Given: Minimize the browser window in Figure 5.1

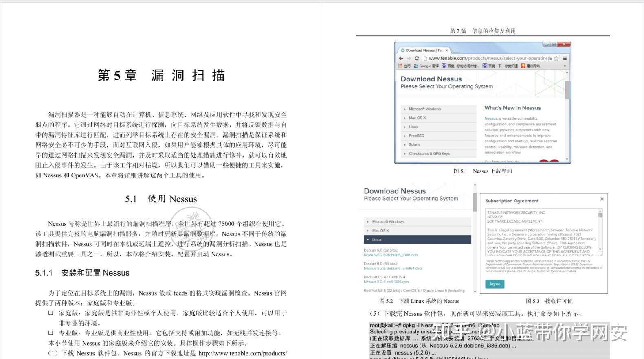Looking at the screenshot, I should pyautogui.click(x=546, y=44).
